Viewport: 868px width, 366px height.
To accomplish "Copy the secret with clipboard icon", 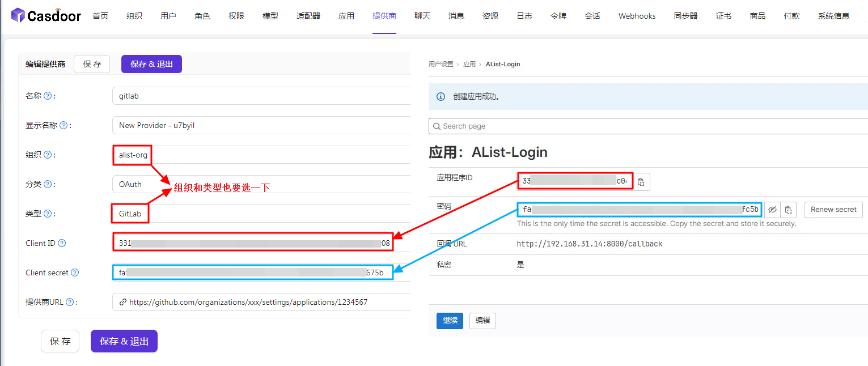I will click(788, 210).
